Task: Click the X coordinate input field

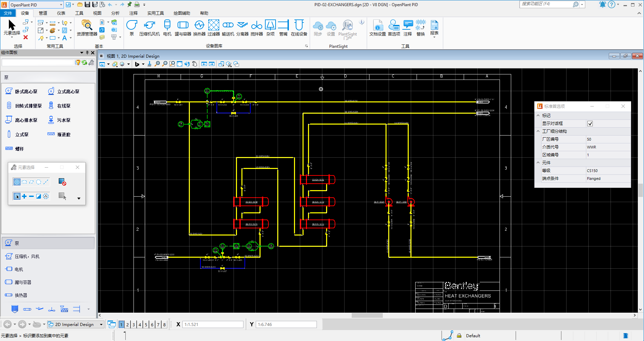Action: pos(212,324)
